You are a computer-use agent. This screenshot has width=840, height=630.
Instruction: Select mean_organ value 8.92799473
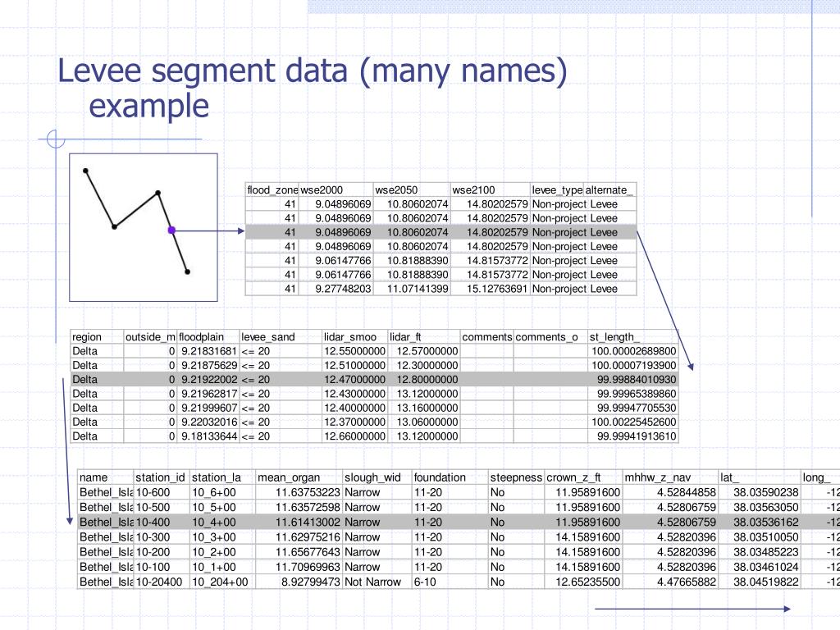point(311,582)
